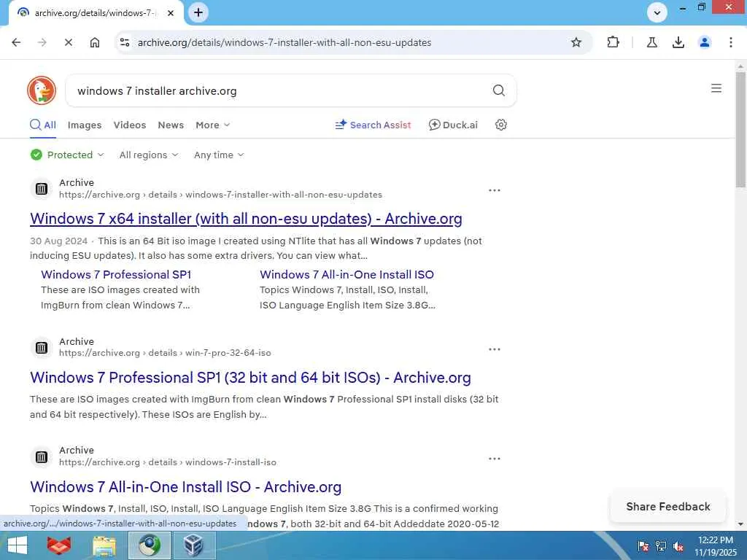This screenshot has width=747, height=560.
Task: Open Windows 7 Professional SP1 sitelink
Action: (116, 274)
